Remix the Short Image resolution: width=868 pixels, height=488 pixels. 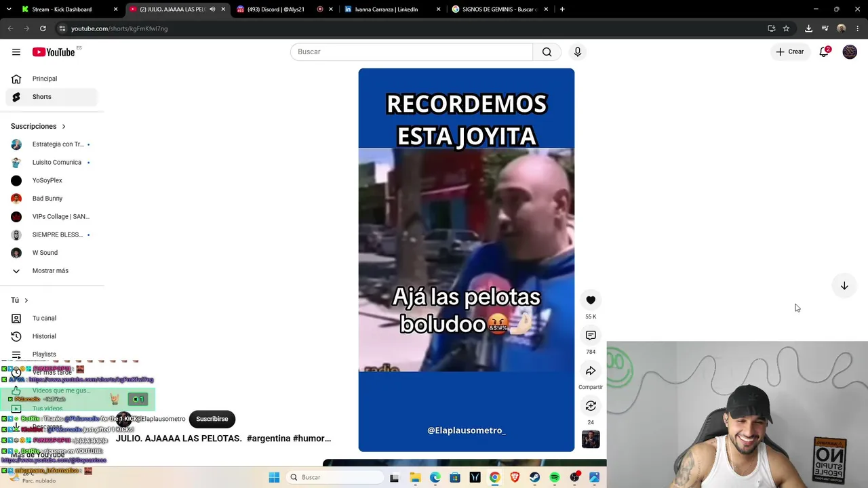point(591,406)
